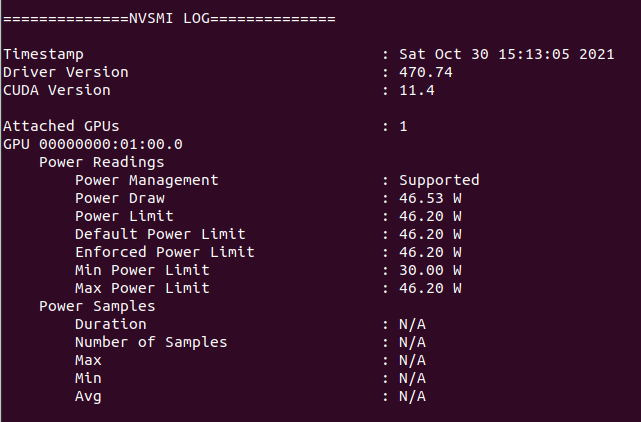Click the Max Power Limit label

[142, 288]
